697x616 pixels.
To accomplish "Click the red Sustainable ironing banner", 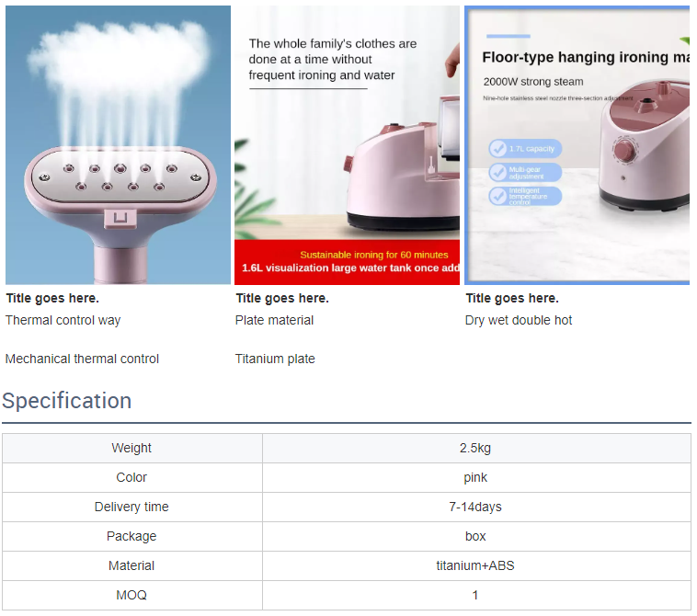I will 348,262.
